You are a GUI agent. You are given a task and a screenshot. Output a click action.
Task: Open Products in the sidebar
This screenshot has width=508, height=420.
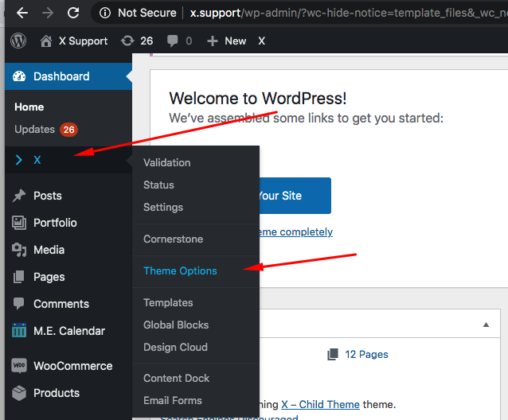57,393
